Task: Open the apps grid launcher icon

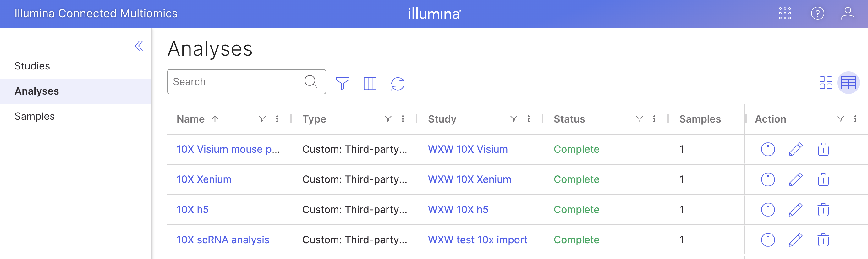Action: 785,14
